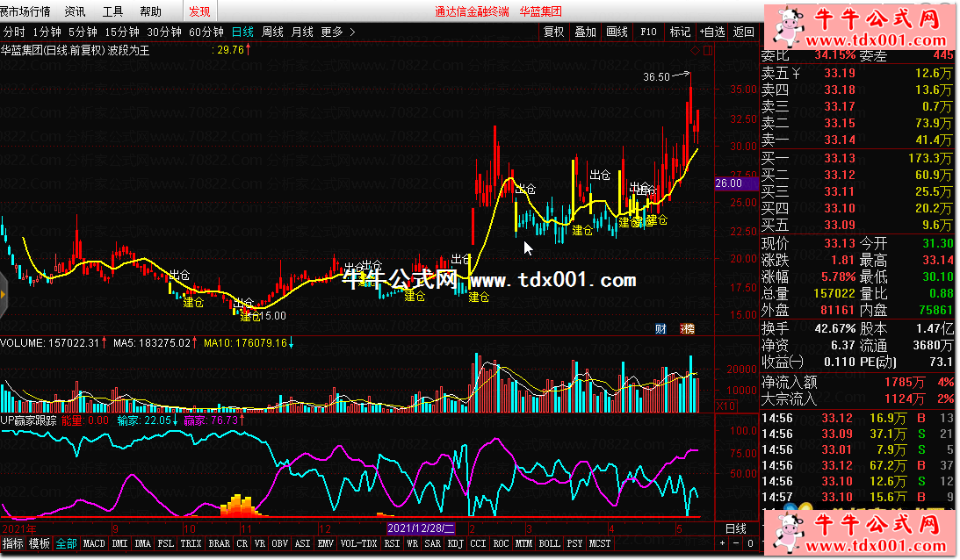Open the market quotes menu
This screenshot has height=560, width=960.
point(25,11)
